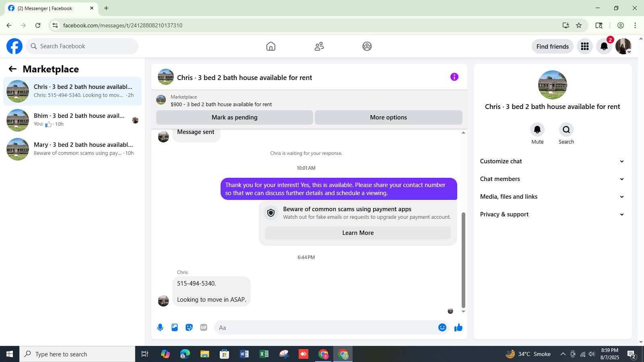The height and width of the screenshot is (362, 644).
Task: Click Find friends button
Action: (x=553, y=46)
